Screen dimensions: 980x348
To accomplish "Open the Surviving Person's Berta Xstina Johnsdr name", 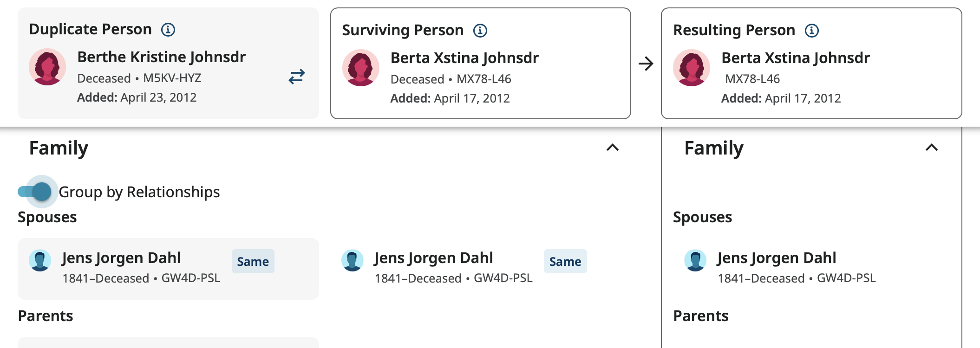I will 464,58.
